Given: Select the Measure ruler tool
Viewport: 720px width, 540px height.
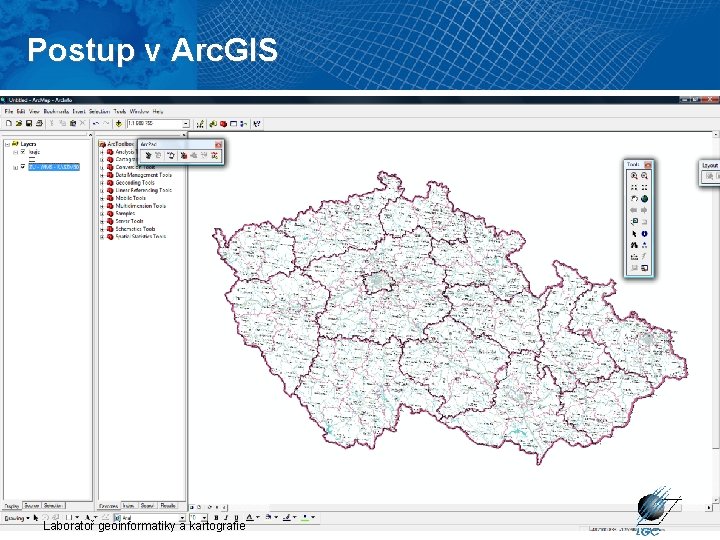Looking at the screenshot, I should coord(634,257).
